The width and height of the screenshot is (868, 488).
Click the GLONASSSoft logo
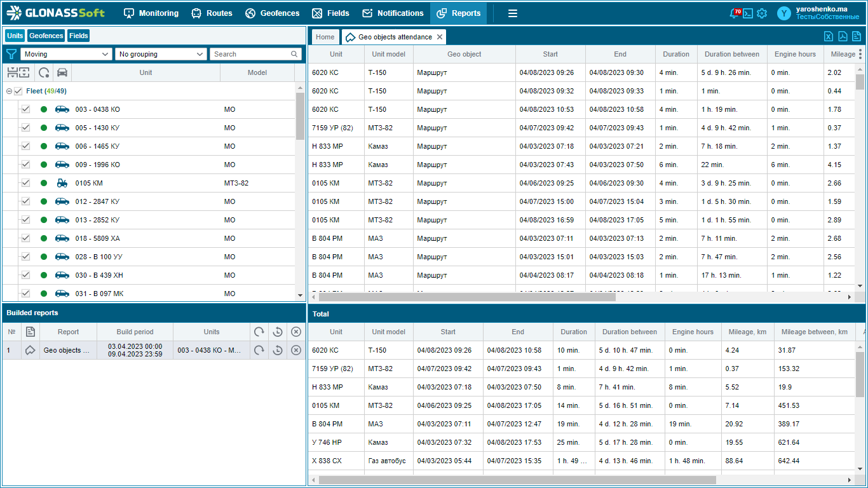tap(56, 13)
